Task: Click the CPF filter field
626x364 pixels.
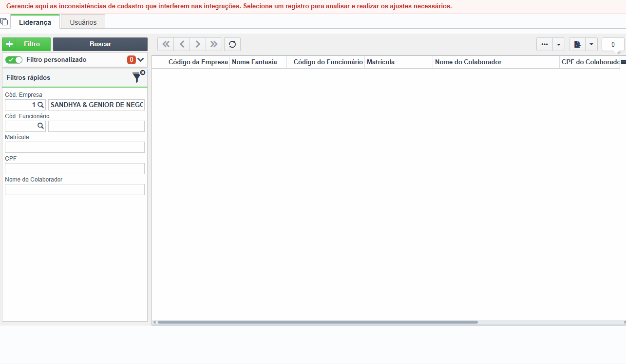Action: pyautogui.click(x=75, y=168)
